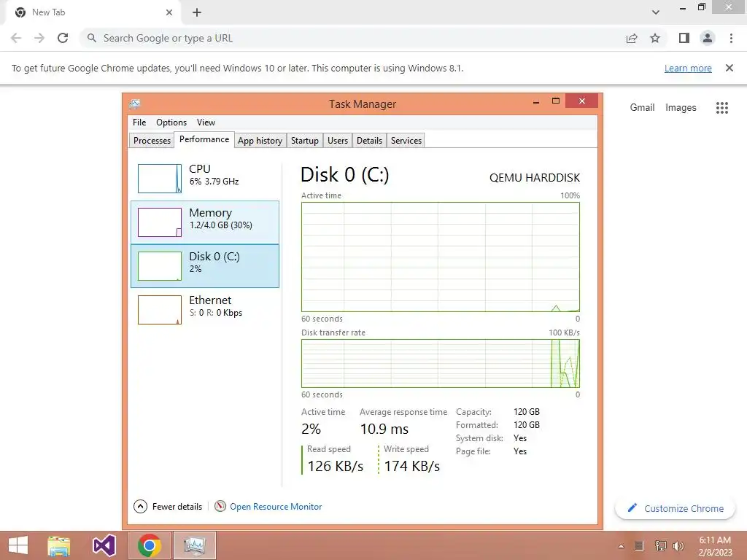747x560 pixels.
Task: Click the share page icon in Chrome
Action: [632, 38]
